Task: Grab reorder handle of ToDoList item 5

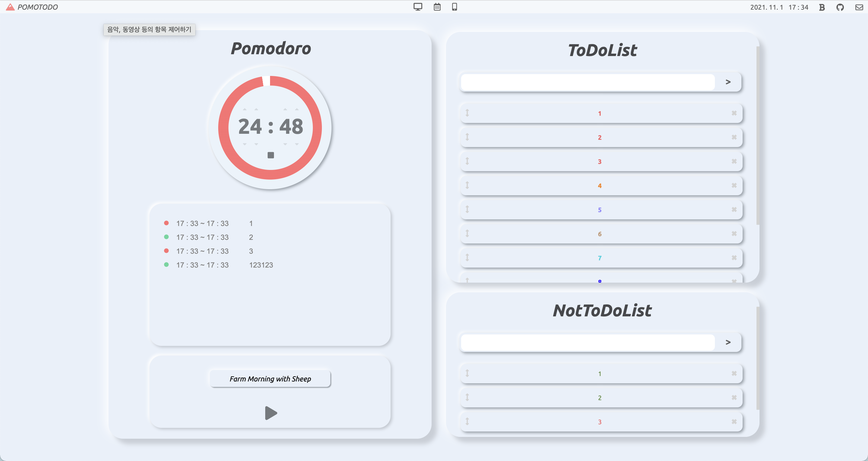Action: 467,209
